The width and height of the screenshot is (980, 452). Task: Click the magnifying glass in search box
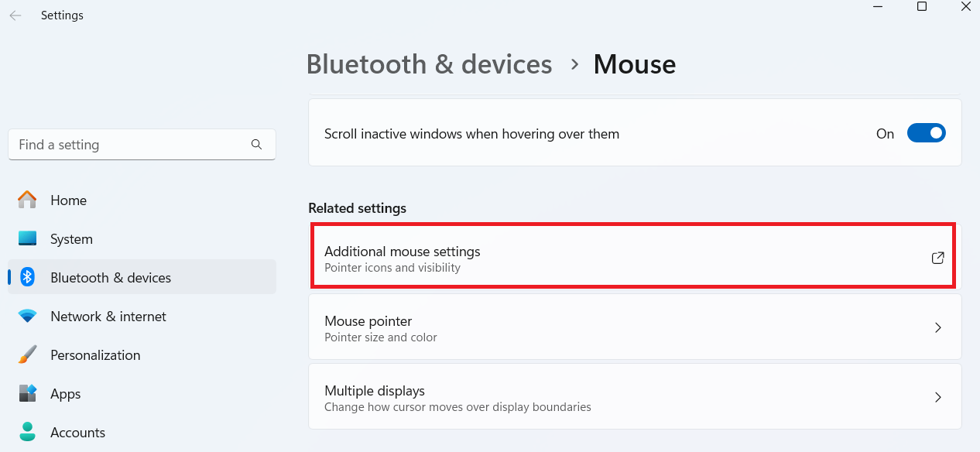pos(256,144)
